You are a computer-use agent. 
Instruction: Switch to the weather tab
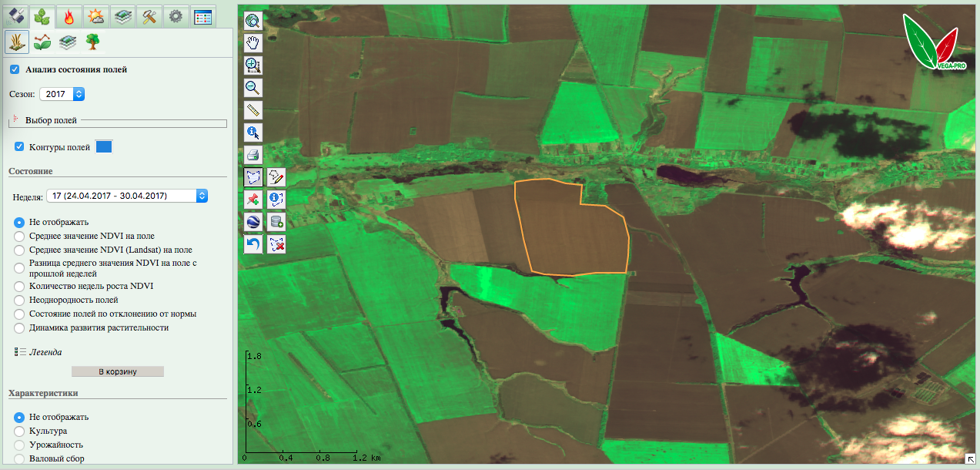click(95, 15)
